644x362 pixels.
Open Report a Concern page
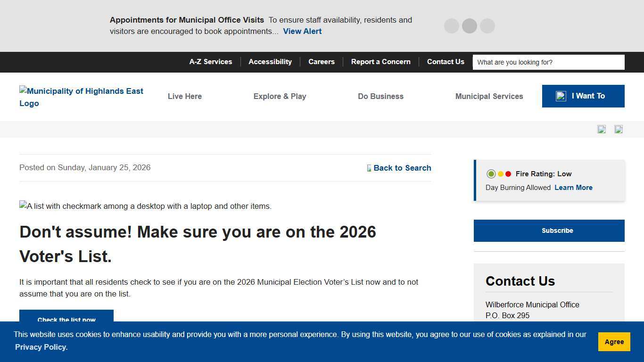coord(380,62)
